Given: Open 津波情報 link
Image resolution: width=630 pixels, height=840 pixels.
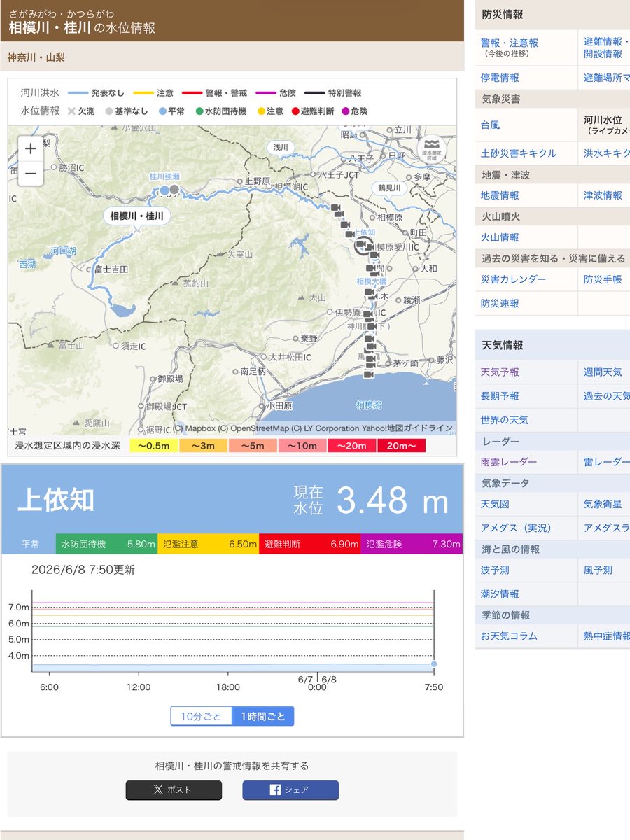Looking at the screenshot, I should coord(603,195).
